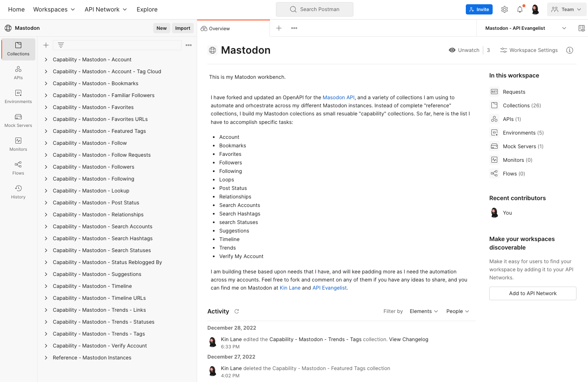Click APIs (1) in workspace summary
This screenshot has width=588, height=382.
512,119
